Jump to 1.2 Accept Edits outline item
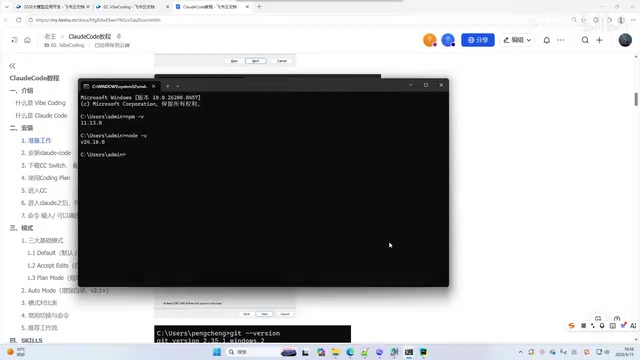Screen dimensions: 640x360 pyautogui.click(x=52, y=265)
